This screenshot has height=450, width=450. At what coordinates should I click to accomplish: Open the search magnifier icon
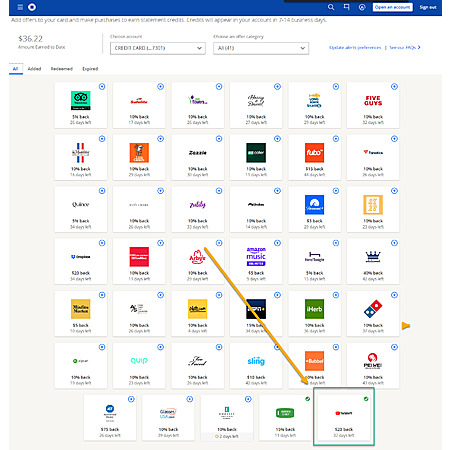click(331, 7)
